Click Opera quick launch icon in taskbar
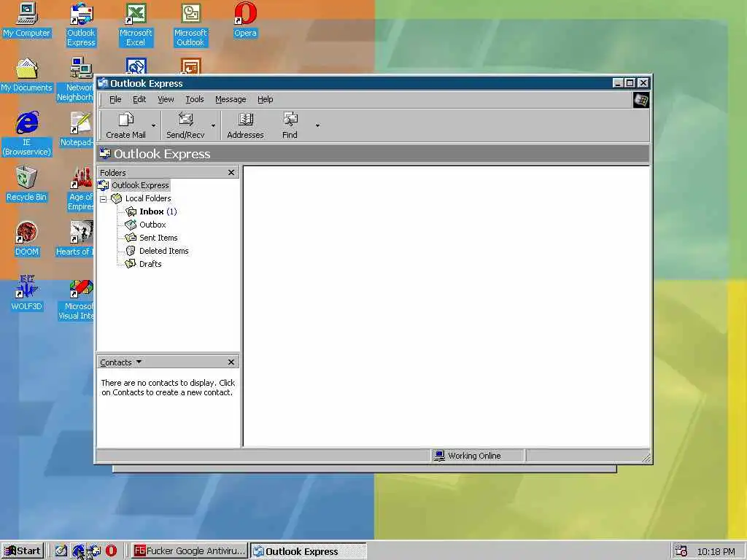This screenshot has width=747, height=560. [x=111, y=551]
